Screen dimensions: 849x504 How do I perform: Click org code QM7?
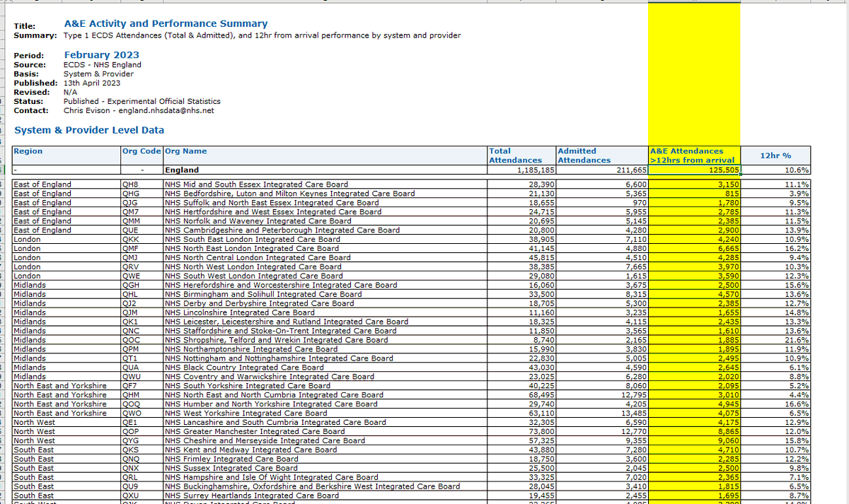[x=141, y=211]
